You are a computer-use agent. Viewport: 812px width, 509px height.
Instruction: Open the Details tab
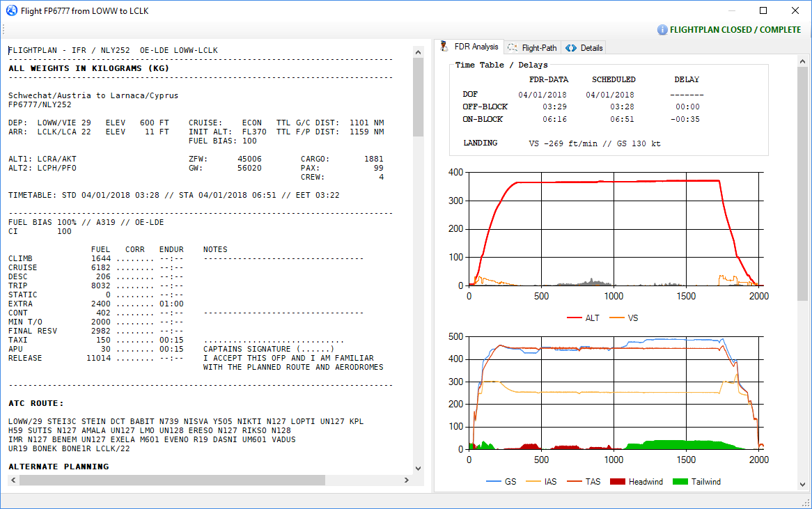[584, 47]
